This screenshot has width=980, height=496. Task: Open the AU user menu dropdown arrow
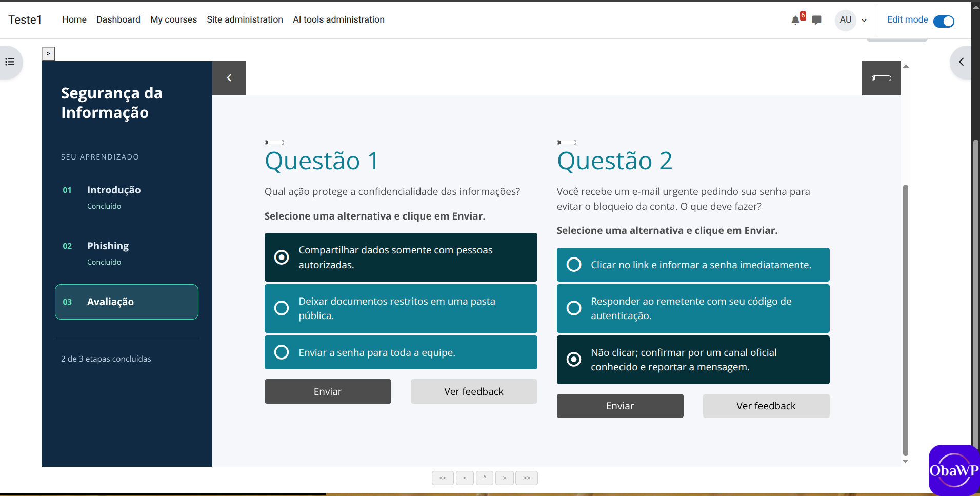[864, 21]
